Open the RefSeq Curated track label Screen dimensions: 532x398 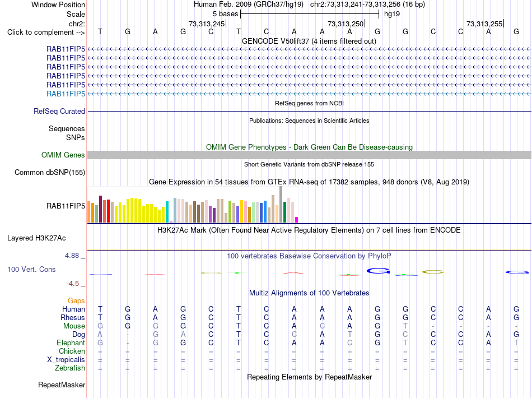[x=59, y=112]
